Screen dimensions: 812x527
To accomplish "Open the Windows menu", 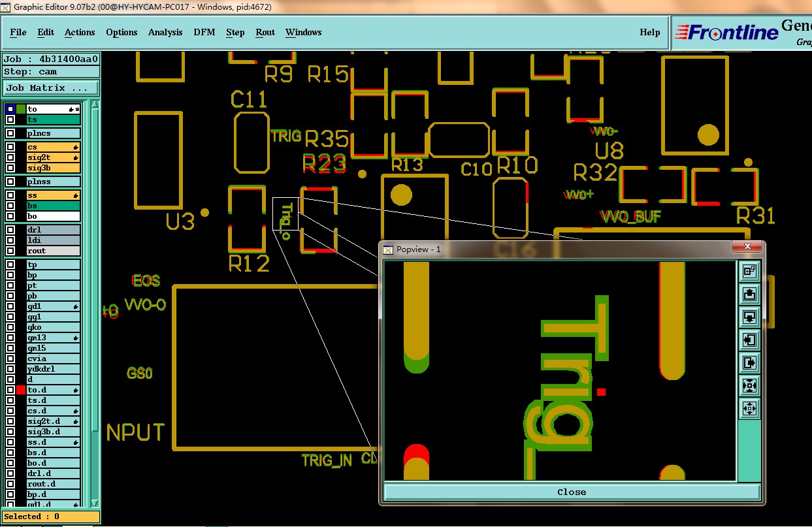I will click(304, 32).
